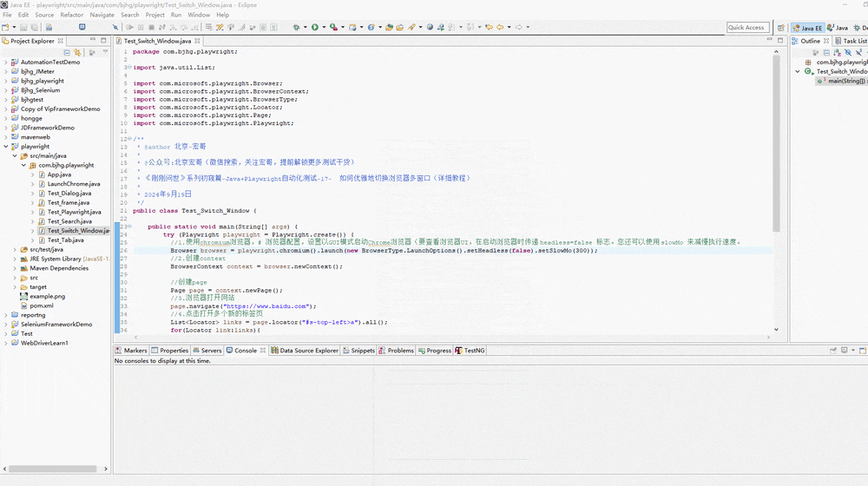The width and height of the screenshot is (868, 486).
Task: Switch to the Problems tab
Action: coord(397,351)
